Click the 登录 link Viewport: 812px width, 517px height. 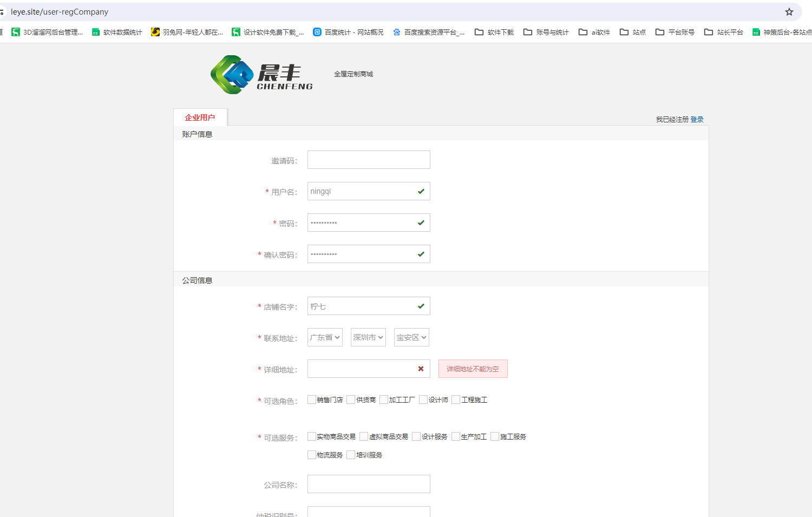(x=697, y=120)
